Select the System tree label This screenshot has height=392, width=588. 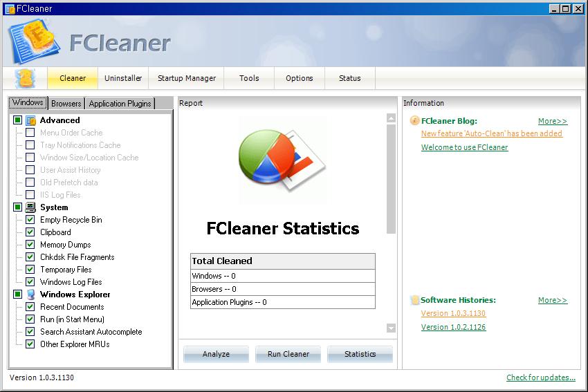55,207
